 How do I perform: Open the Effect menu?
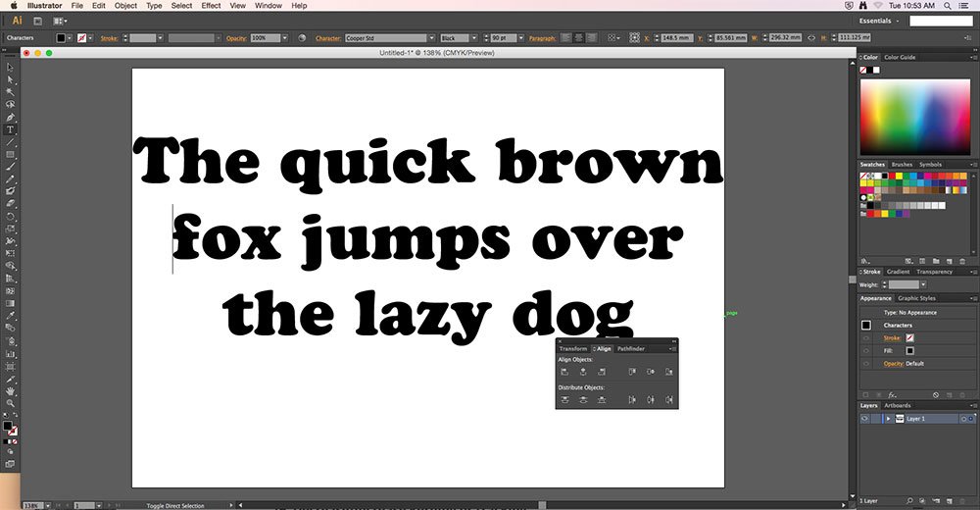point(211,6)
